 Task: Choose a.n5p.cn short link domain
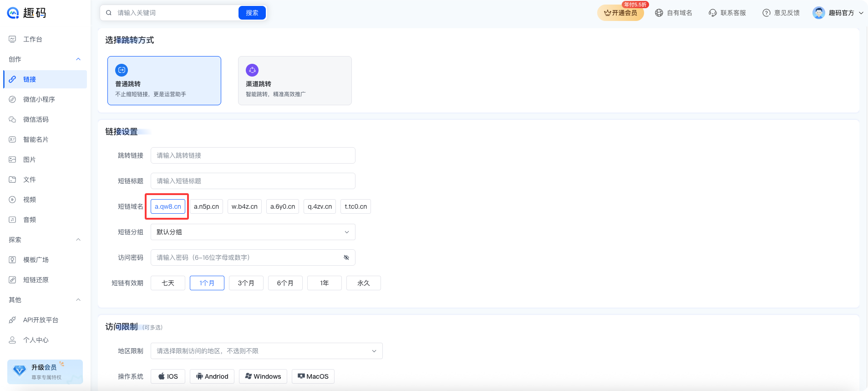(x=206, y=206)
